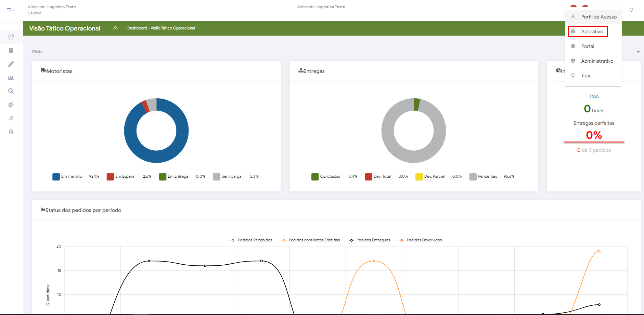Toggle Pedidos com Notas Emitidas legend

click(x=310, y=240)
